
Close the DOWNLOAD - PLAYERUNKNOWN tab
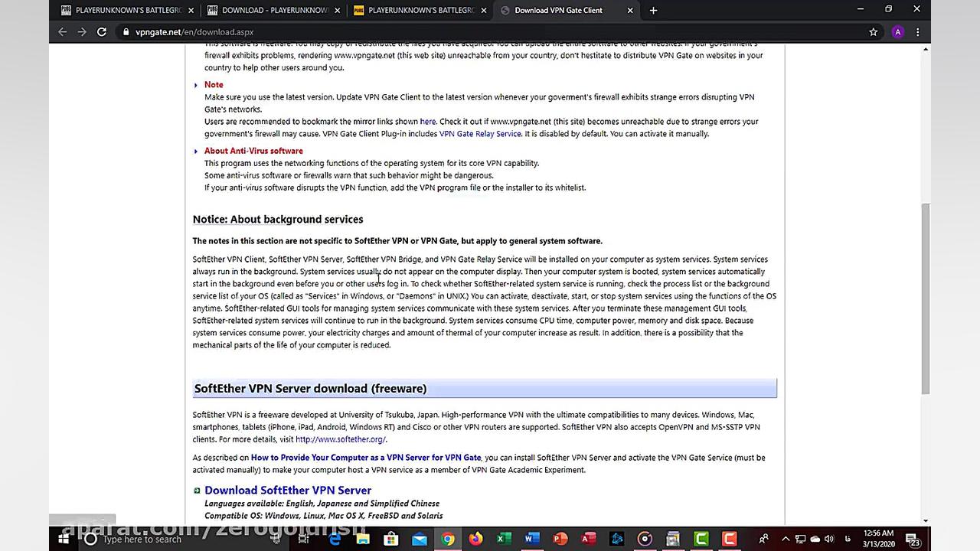point(338,10)
